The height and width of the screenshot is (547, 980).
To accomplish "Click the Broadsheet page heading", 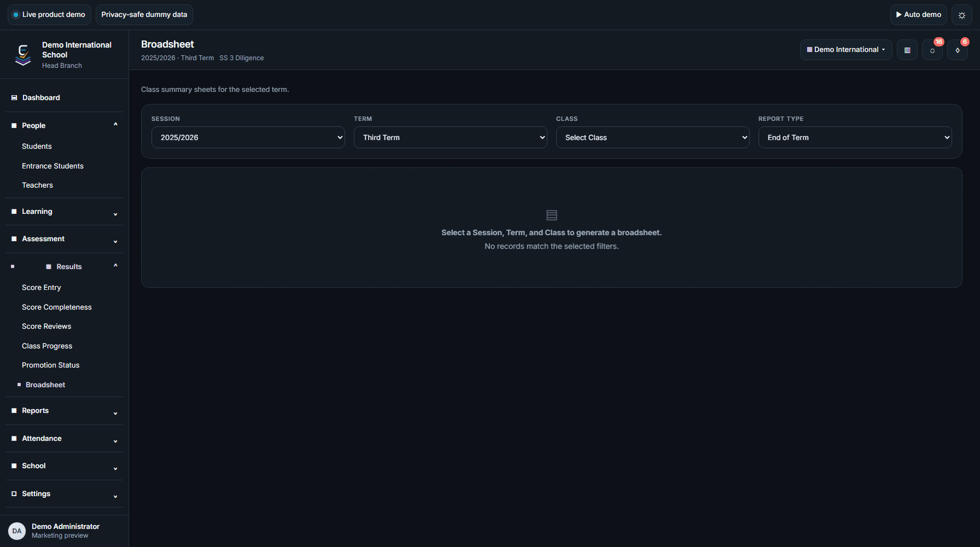I will coord(167,44).
